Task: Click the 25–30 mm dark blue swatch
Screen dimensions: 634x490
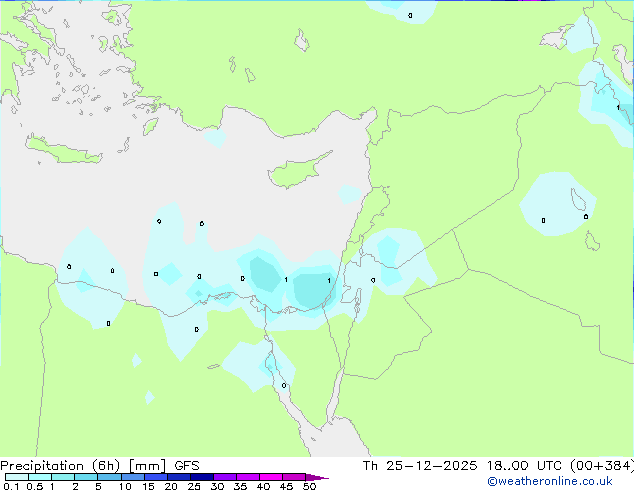Action: click(202, 477)
